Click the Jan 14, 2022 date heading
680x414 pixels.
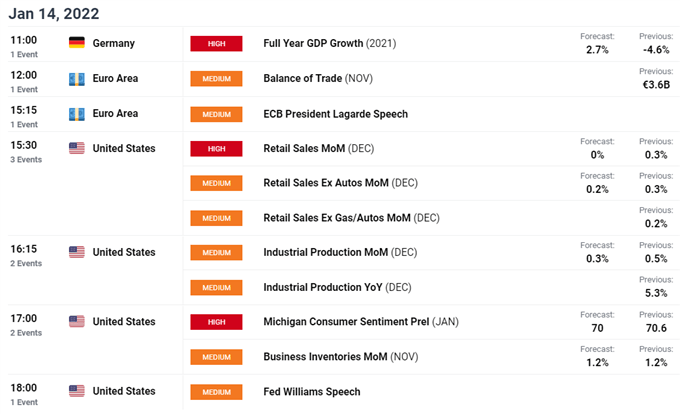[54, 13]
